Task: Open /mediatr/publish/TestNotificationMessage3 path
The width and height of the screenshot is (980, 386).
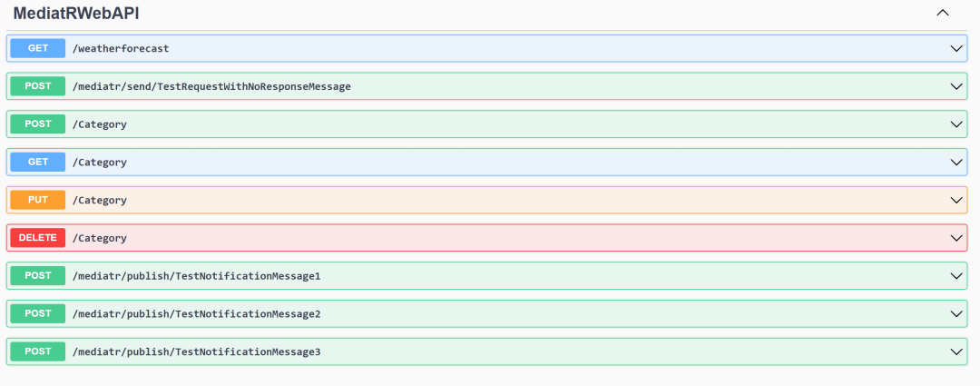Action: [x=196, y=351]
